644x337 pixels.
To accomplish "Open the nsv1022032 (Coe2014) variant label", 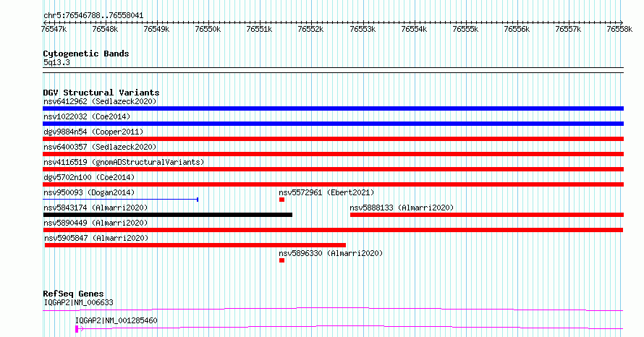I will pyautogui.click(x=87, y=116).
